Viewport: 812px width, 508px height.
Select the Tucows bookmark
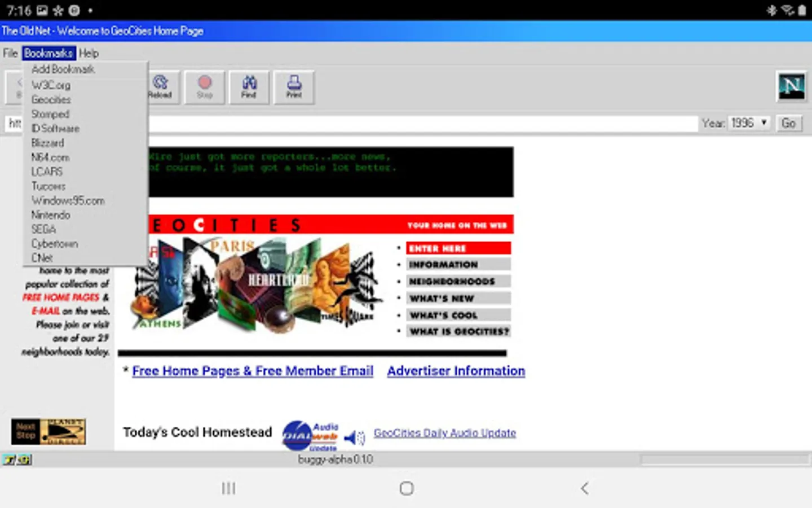85,186
